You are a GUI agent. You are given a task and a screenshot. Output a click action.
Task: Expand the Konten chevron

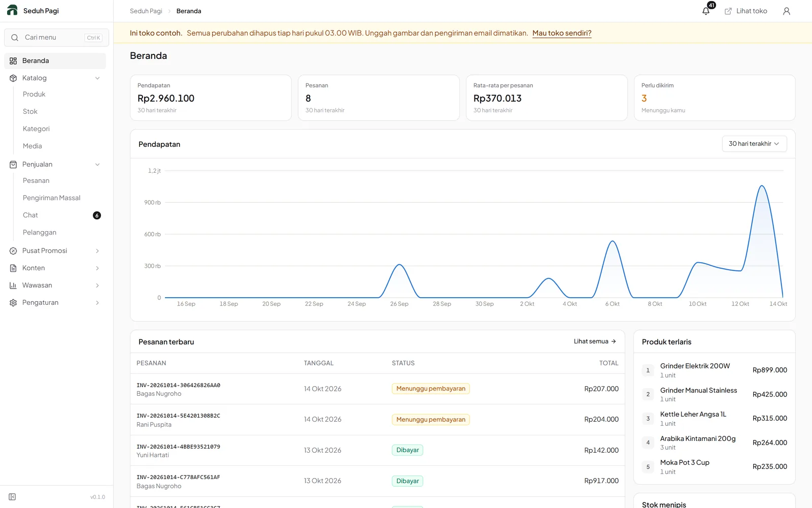click(x=97, y=268)
